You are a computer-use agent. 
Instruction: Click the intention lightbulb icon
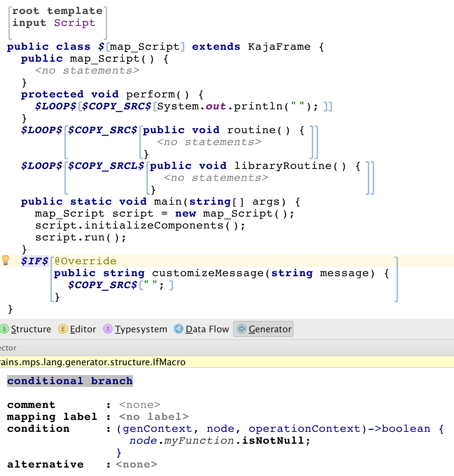pyautogui.click(x=6, y=260)
